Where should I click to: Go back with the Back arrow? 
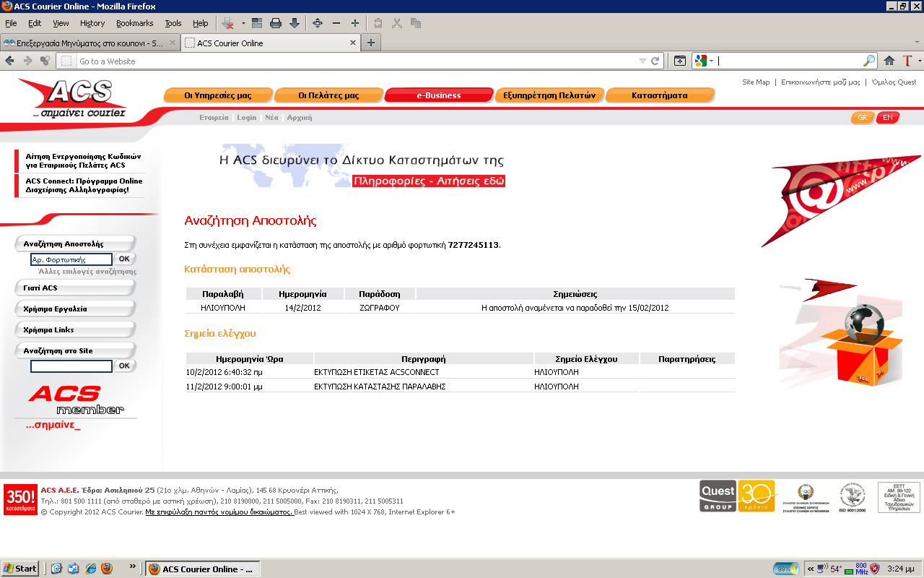pyautogui.click(x=10, y=61)
